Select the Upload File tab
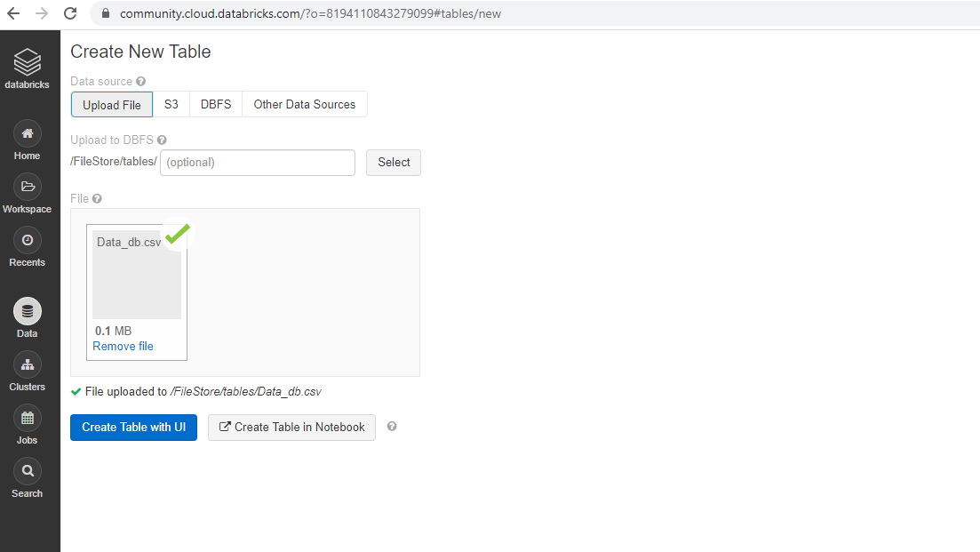Screen dimensions: 980x552 point(112,104)
